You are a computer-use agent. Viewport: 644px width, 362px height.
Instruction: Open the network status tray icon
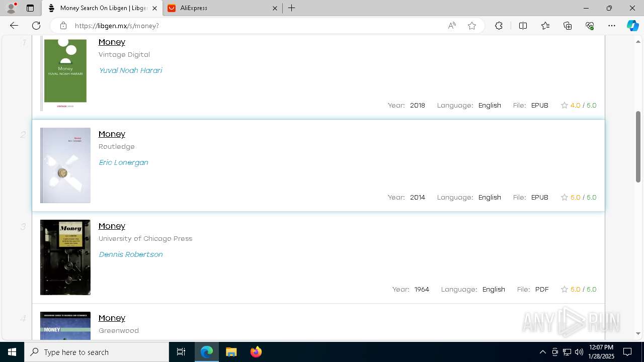pyautogui.click(x=567, y=352)
